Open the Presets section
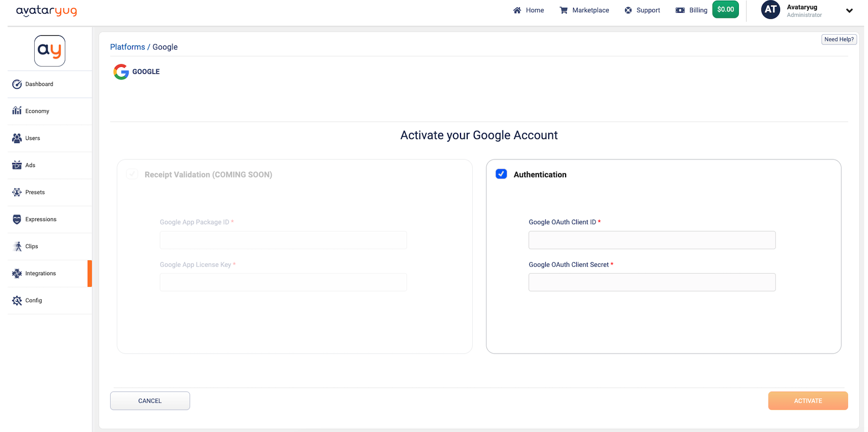The image size is (868, 432). pos(49,192)
